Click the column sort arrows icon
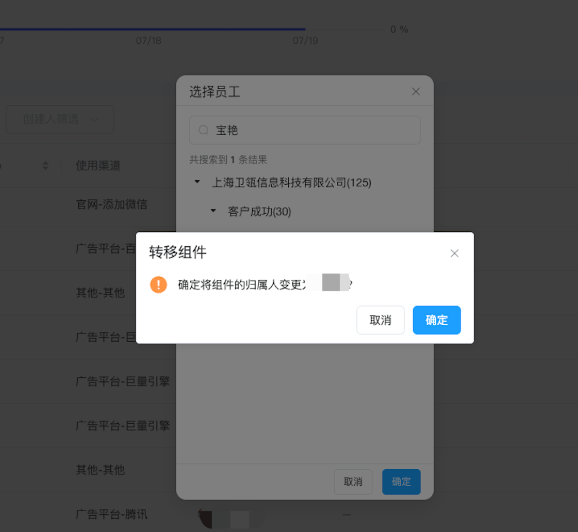Screen dimensions: 578x532 [x=45, y=166]
